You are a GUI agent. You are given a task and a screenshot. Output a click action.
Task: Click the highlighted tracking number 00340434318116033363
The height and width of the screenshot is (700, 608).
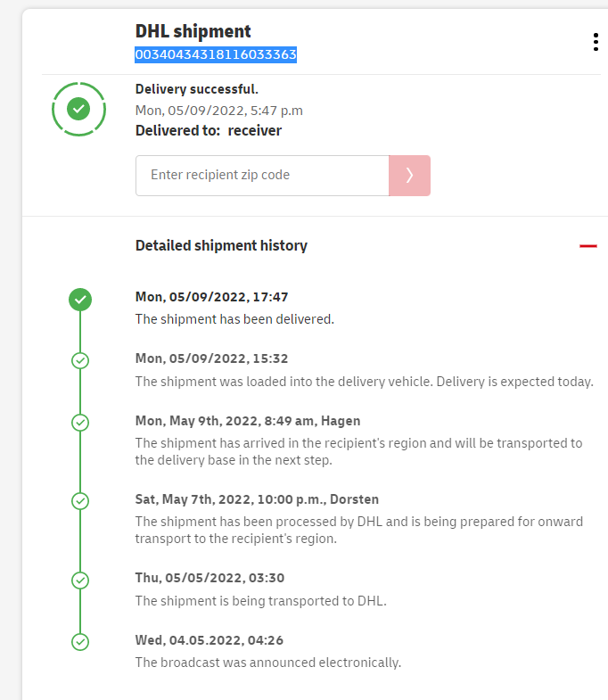[x=216, y=55]
